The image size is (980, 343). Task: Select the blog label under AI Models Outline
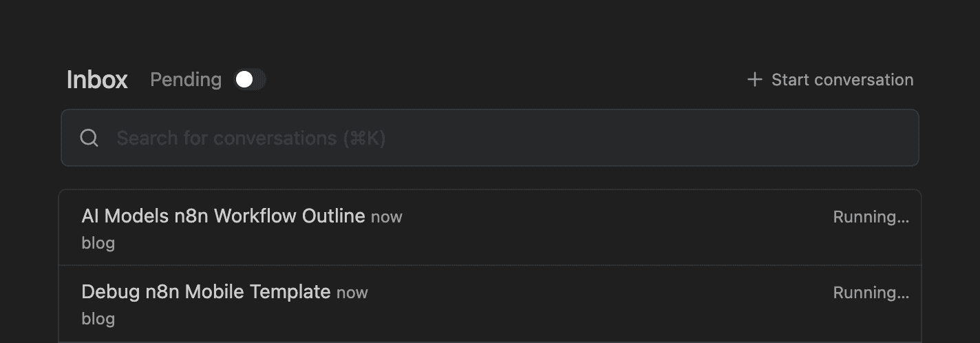[x=98, y=243]
